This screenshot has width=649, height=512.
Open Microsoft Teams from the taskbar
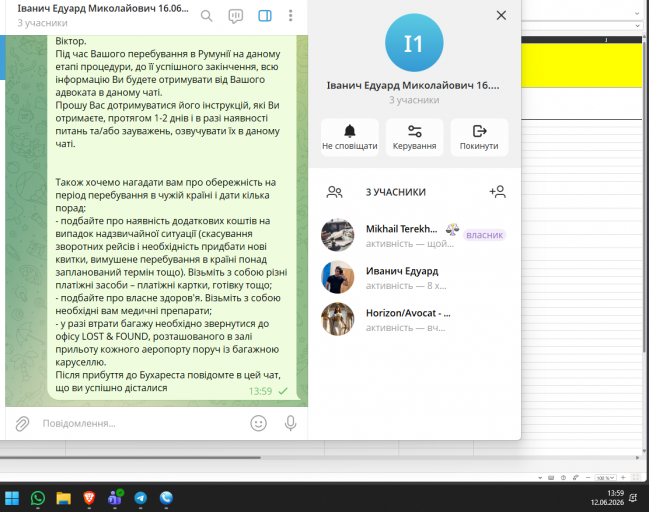point(115,498)
